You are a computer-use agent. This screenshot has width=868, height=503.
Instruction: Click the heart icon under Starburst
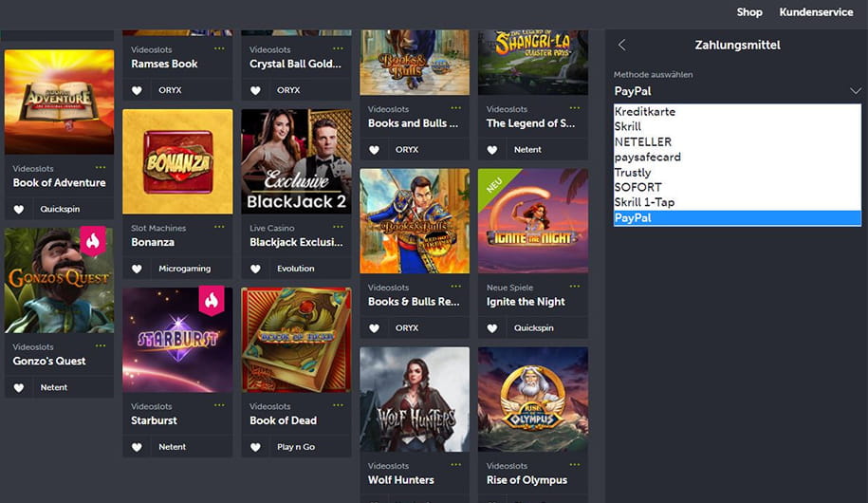(137, 447)
